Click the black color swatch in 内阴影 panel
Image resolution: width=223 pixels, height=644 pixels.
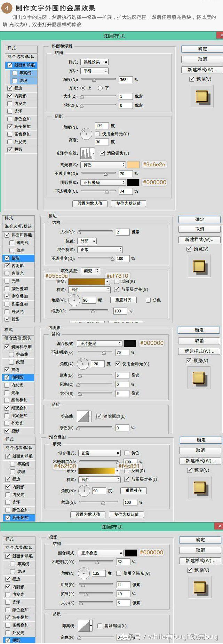tap(130, 343)
